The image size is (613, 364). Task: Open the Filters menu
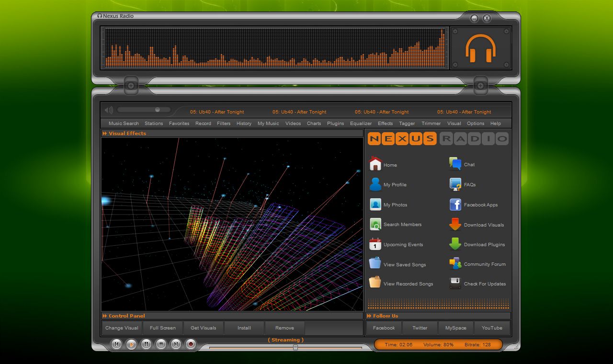click(x=224, y=124)
